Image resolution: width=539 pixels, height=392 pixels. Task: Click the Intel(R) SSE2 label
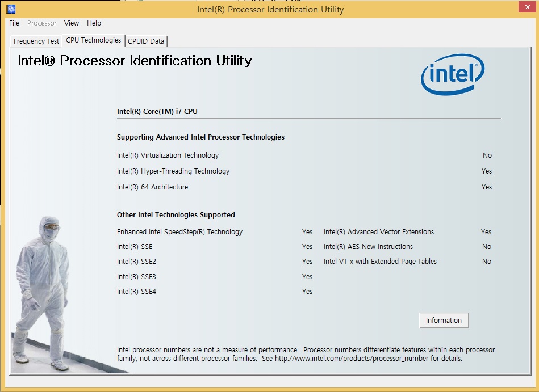pos(136,261)
